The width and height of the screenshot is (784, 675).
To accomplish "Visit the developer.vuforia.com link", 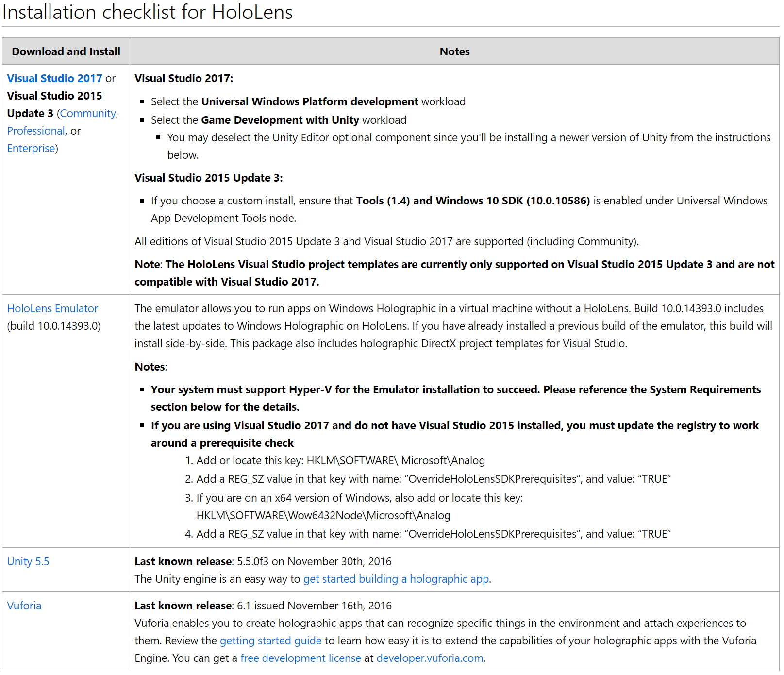I will 430,658.
